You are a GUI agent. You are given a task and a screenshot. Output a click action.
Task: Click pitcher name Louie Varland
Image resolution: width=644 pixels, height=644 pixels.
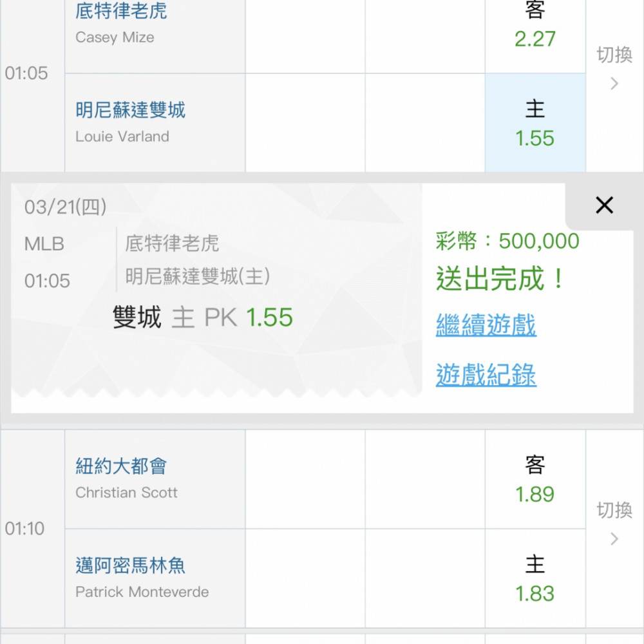click(122, 137)
